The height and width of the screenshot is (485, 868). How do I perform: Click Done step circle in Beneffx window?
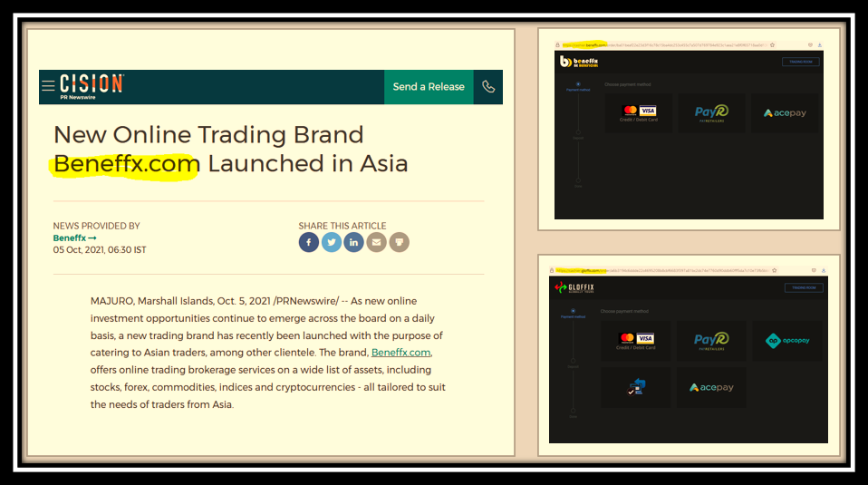pyautogui.click(x=578, y=180)
